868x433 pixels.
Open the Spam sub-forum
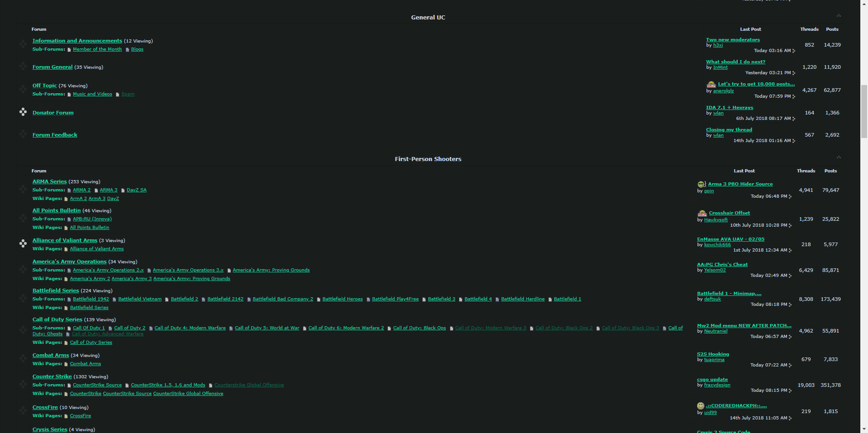(x=128, y=94)
